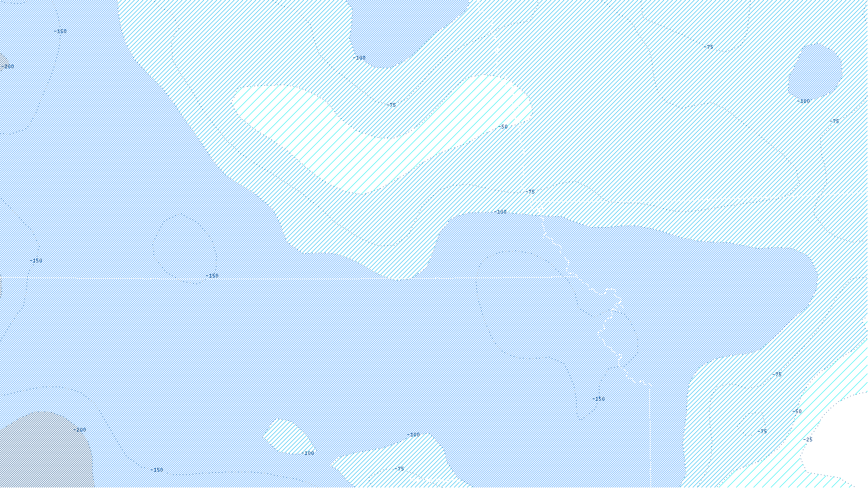Pick the -50 label nearest the -25 label
868x488 pixels.
point(796,412)
